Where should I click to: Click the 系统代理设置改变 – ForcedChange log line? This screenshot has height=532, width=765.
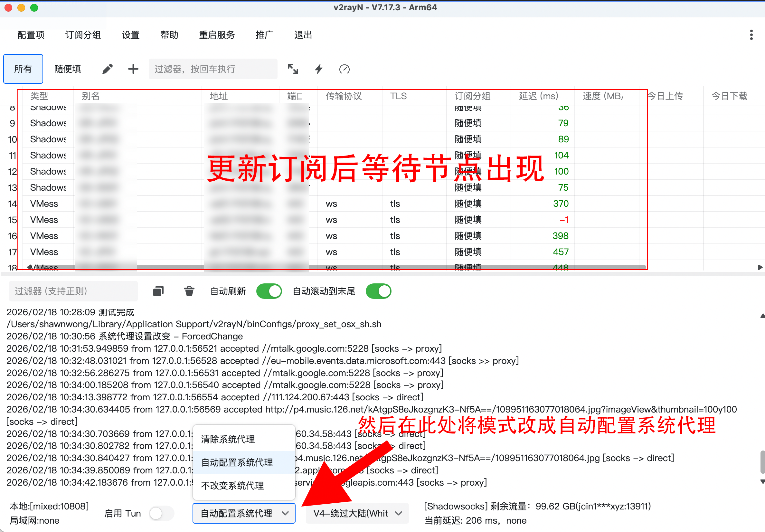click(125, 336)
